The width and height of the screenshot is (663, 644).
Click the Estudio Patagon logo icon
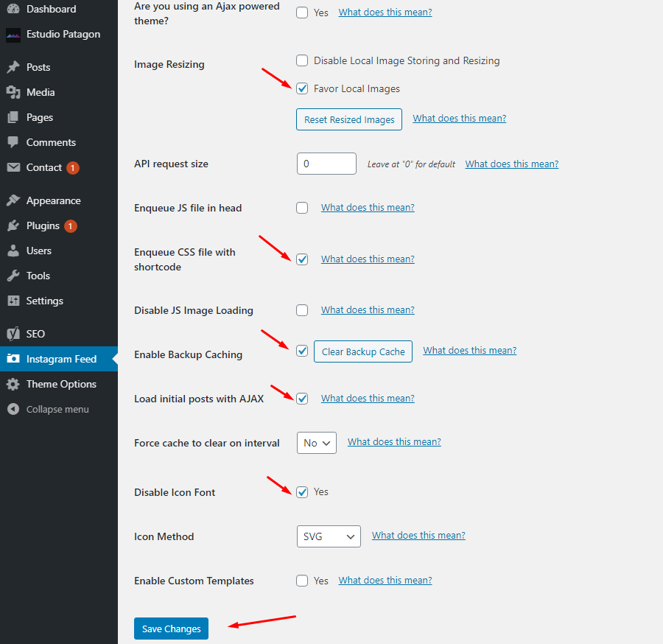click(x=13, y=35)
